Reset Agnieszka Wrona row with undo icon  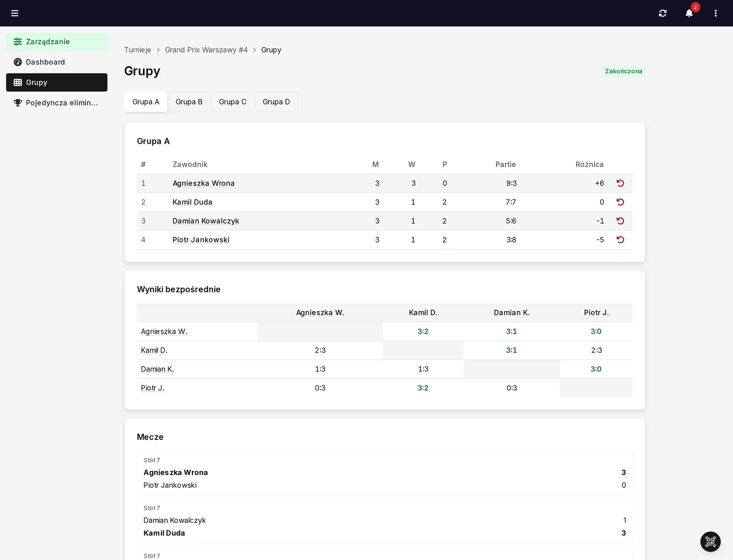620,183
